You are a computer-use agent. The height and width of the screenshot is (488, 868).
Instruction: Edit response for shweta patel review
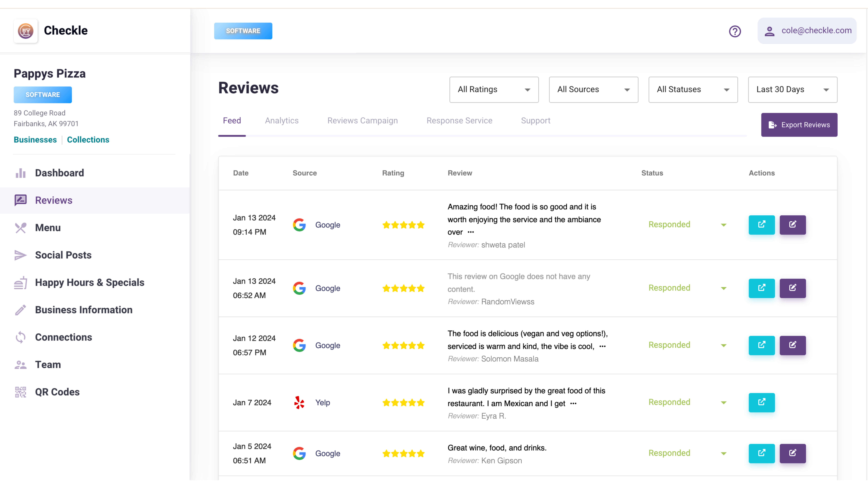pos(792,225)
